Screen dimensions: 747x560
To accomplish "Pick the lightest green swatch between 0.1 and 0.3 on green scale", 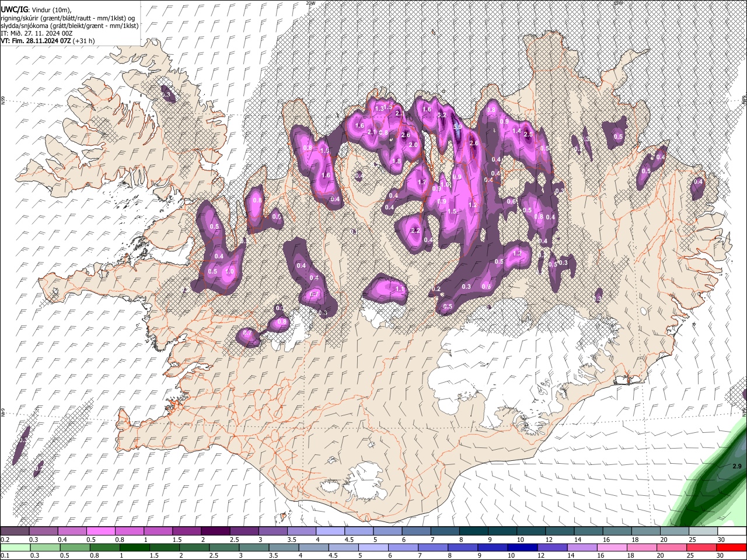I will click(15, 547).
